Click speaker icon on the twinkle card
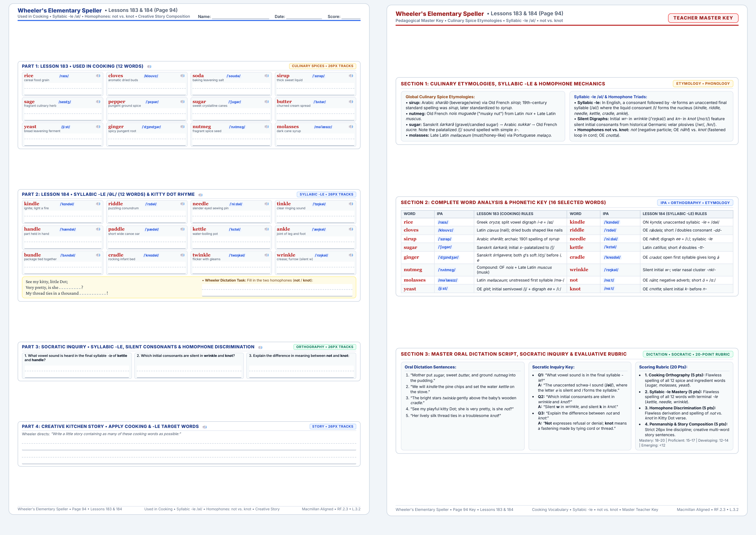This screenshot has width=756, height=535. [267, 255]
